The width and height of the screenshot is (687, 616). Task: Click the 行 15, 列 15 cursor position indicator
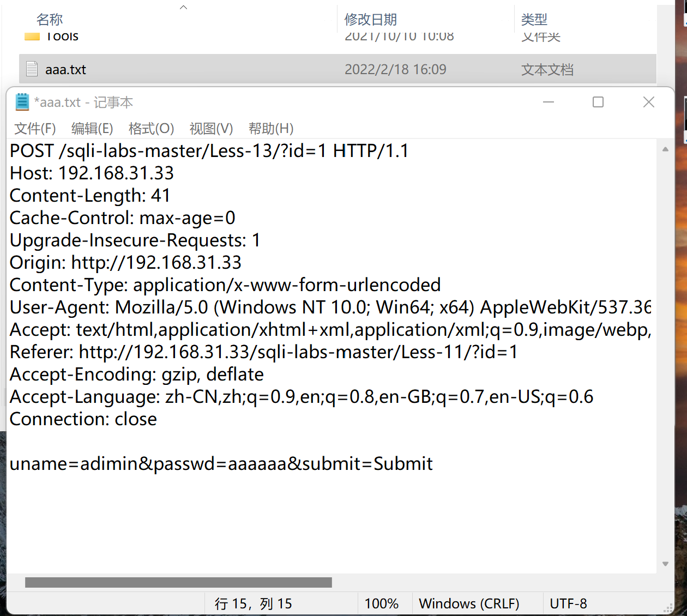click(252, 603)
